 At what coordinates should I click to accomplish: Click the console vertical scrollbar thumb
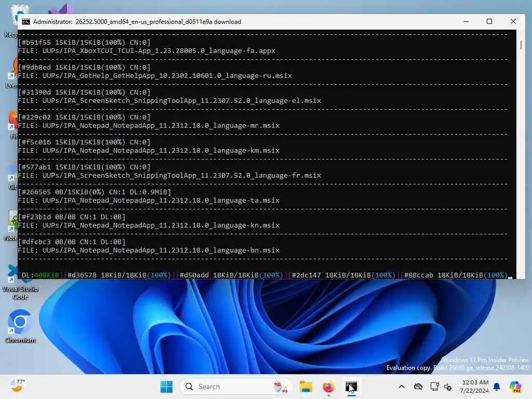521,45
